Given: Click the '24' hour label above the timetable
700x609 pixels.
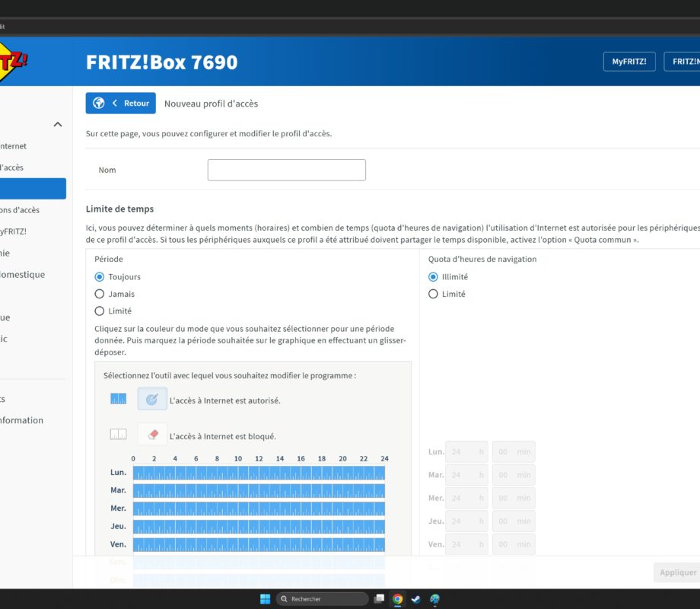Looking at the screenshot, I should 384,459.
